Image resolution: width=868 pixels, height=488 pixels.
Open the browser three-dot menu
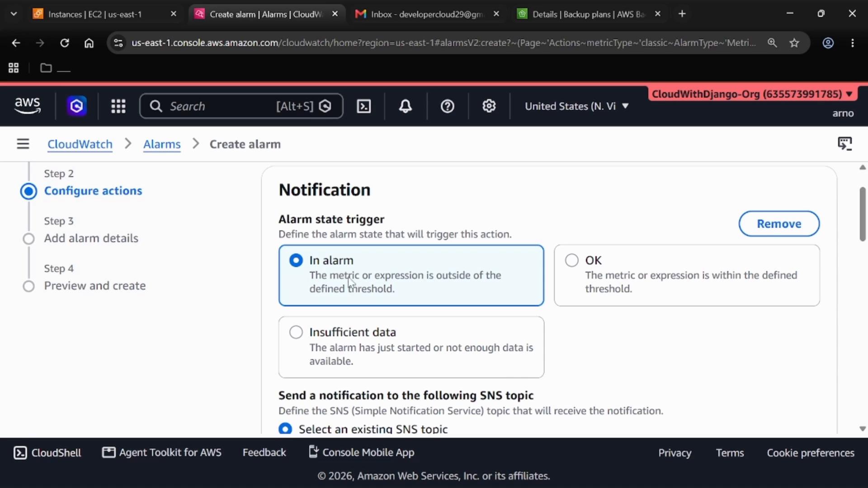[853, 43]
